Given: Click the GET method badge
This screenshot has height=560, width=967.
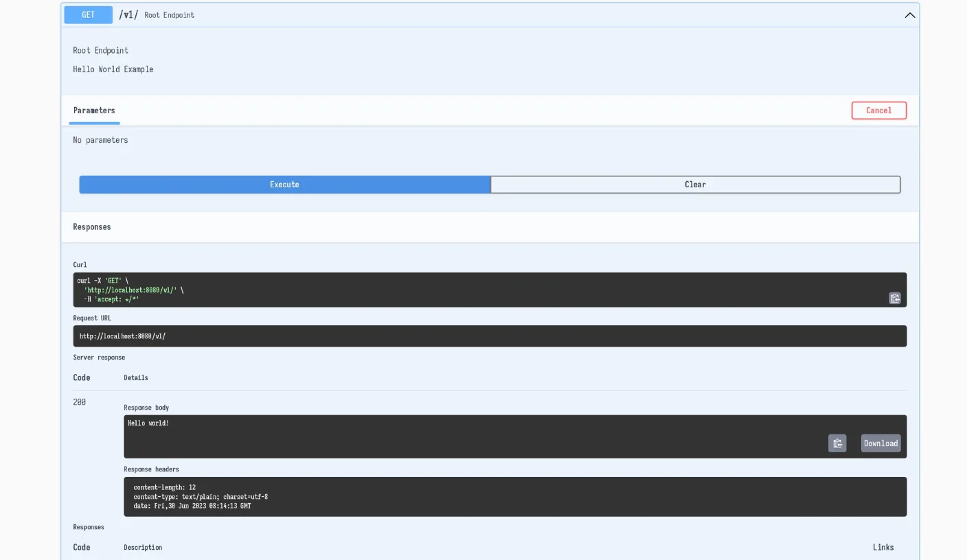Looking at the screenshot, I should click(x=89, y=15).
